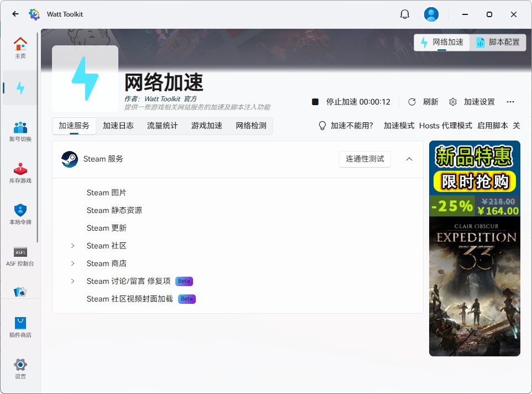Viewport: 532px width, 394px height.
Task: Open the ASF 控制台 sidebar icon
Action: 20,256
